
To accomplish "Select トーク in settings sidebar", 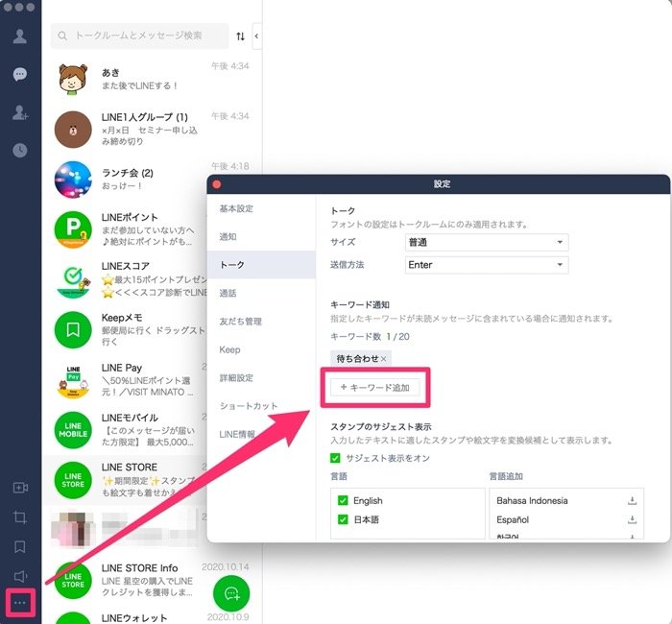I will coord(261,265).
